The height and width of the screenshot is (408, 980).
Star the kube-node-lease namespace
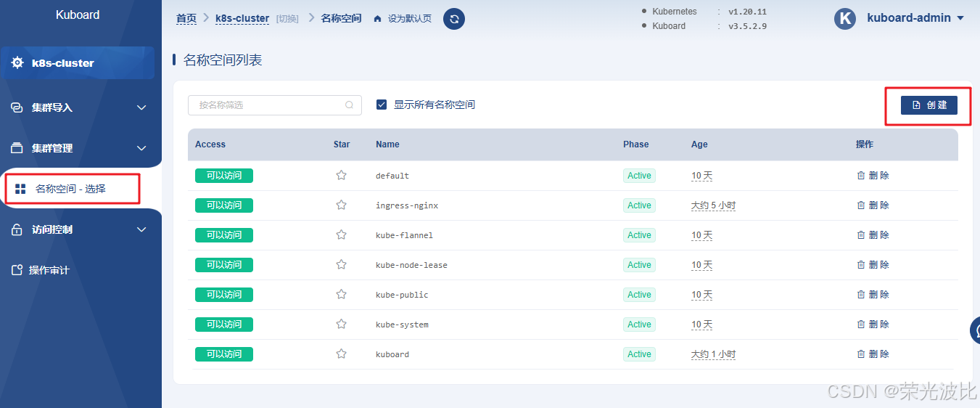pyautogui.click(x=341, y=265)
